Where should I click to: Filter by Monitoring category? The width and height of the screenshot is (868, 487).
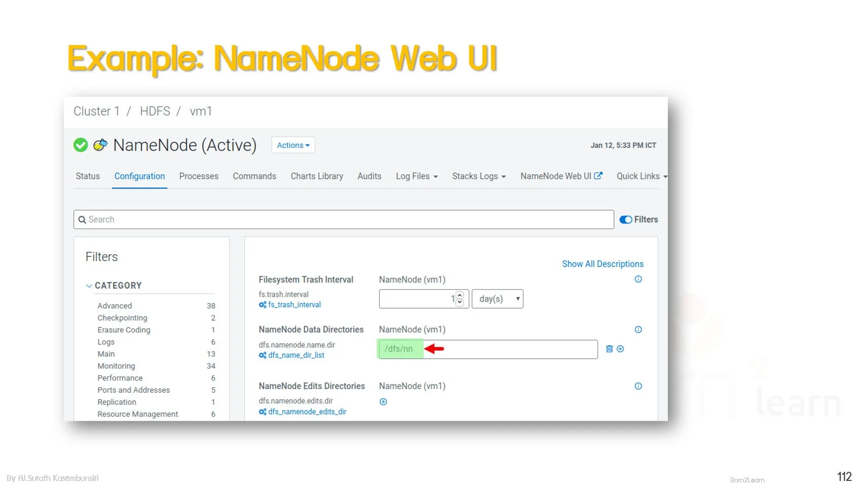(x=116, y=366)
